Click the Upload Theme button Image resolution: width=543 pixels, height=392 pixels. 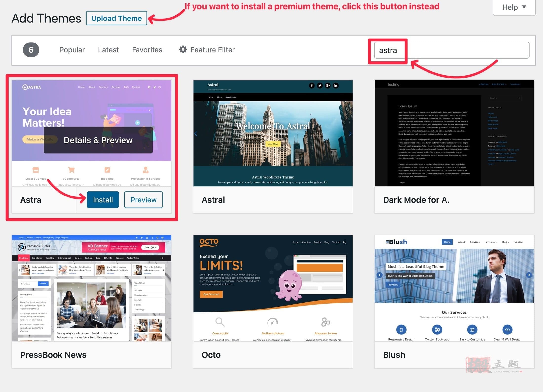pyautogui.click(x=116, y=18)
